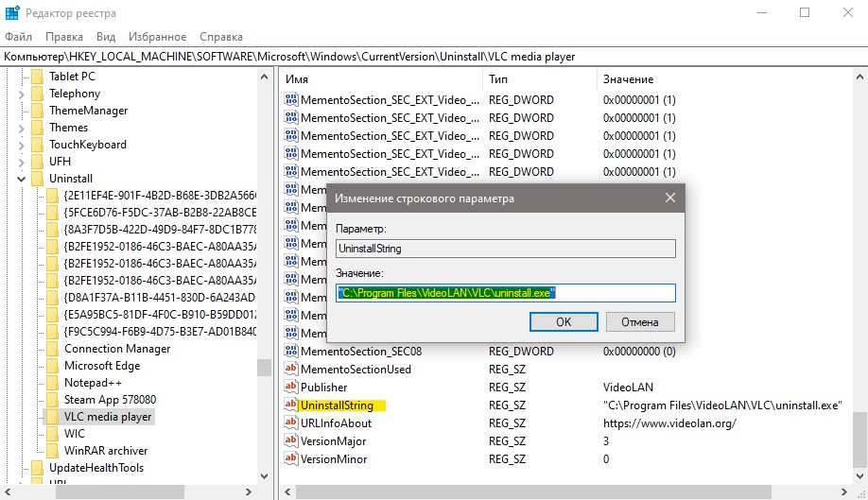868x500 pixels.
Task: Click the MementoSection_SEC08 DWORD icon
Action: coord(290,351)
